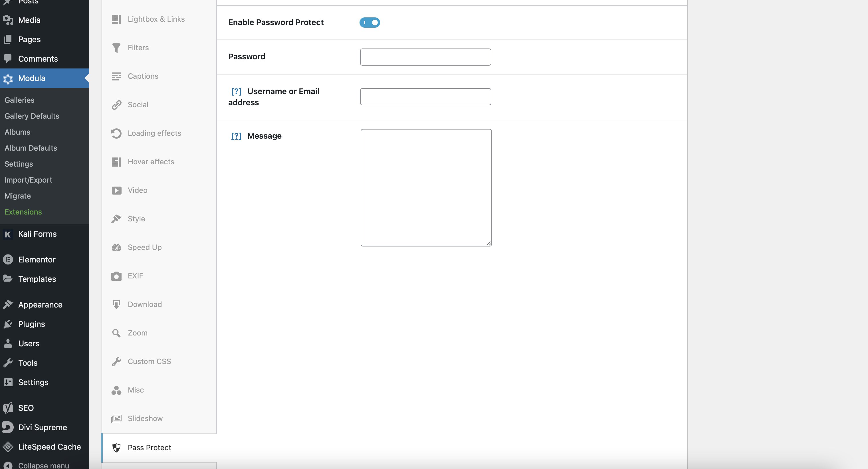Open Gallery Defaults submenu item
The height and width of the screenshot is (469, 868).
32,116
